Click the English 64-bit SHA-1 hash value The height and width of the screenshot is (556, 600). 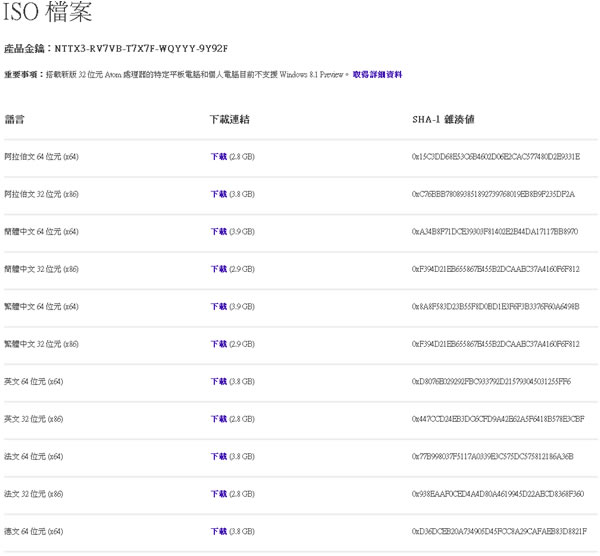491,382
